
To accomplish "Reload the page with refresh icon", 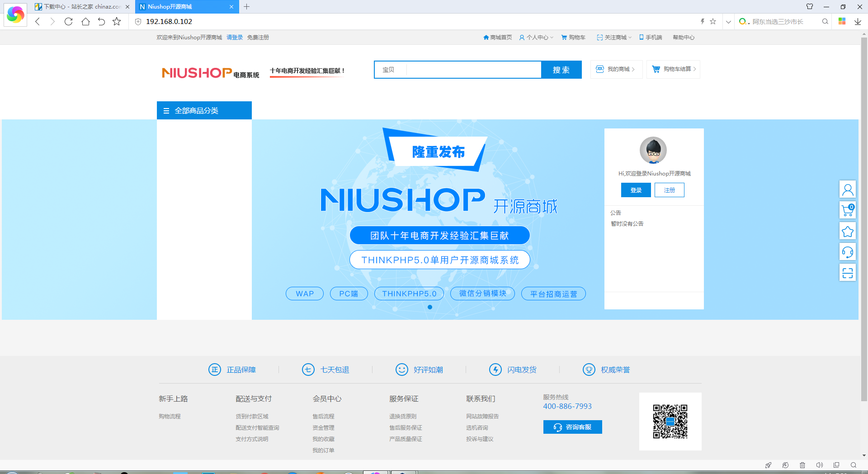I will pos(68,21).
